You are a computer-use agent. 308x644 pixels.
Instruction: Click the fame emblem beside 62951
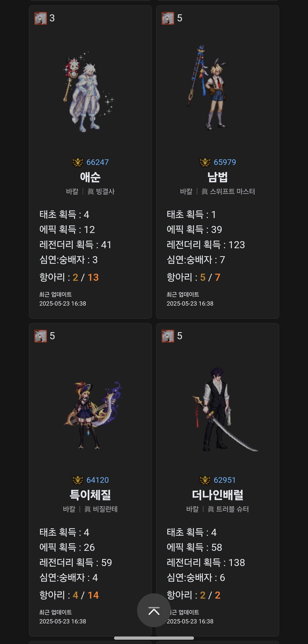[205, 480]
